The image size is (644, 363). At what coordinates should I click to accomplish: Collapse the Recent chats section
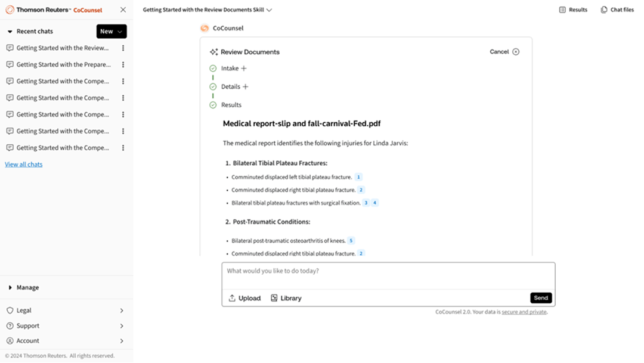(10, 32)
